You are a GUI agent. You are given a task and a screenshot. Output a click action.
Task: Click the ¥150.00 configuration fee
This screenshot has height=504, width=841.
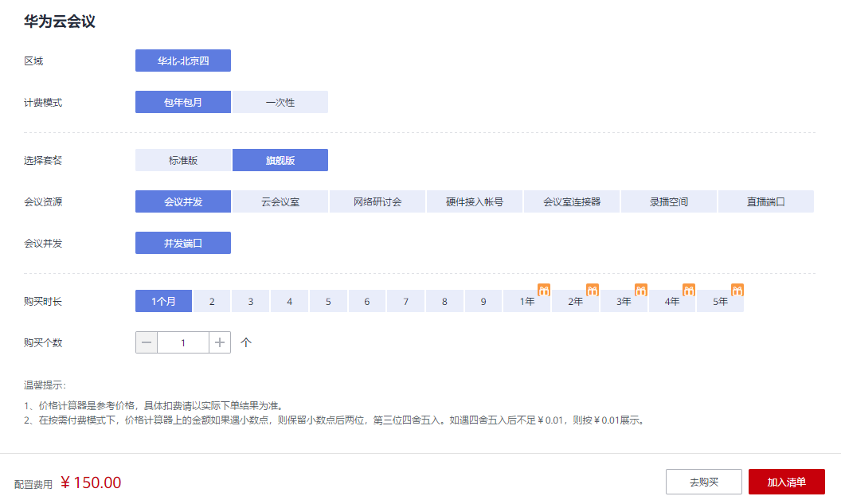(91, 483)
